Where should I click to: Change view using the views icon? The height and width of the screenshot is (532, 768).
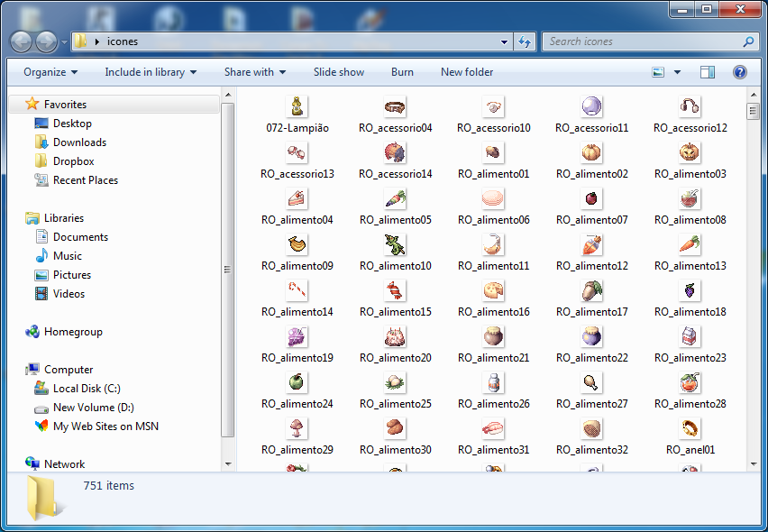(658, 72)
